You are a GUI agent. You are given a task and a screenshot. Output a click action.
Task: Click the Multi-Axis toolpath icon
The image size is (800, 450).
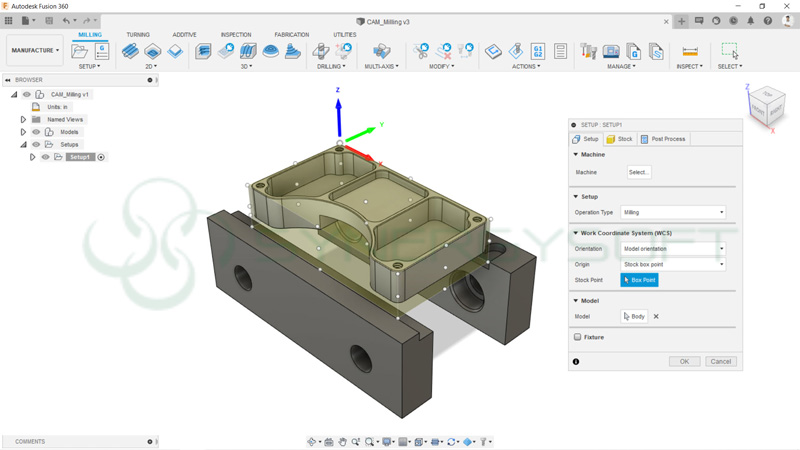point(381,51)
